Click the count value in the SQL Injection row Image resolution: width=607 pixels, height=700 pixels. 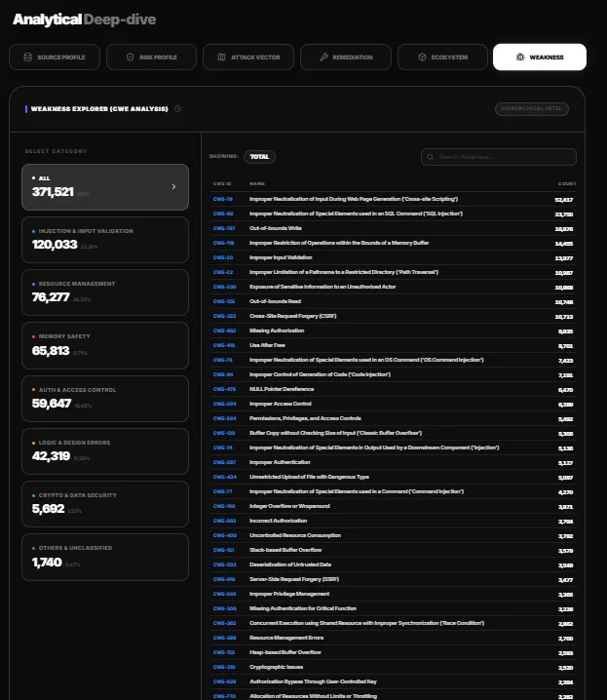click(x=564, y=214)
